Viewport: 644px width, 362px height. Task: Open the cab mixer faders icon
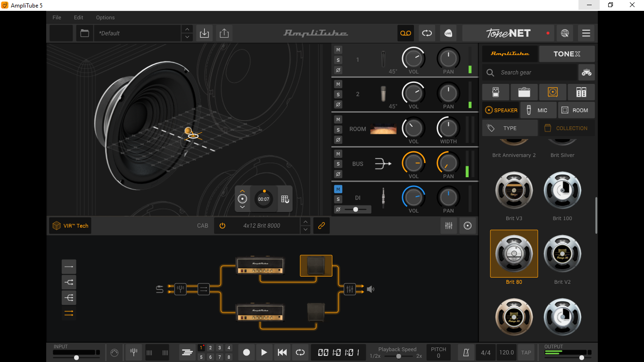[449, 226]
